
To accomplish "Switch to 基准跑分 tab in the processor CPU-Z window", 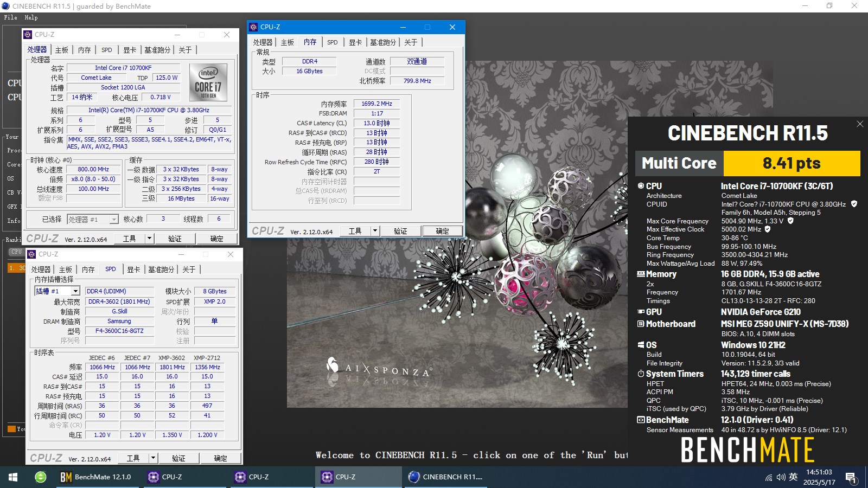I will [x=157, y=50].
